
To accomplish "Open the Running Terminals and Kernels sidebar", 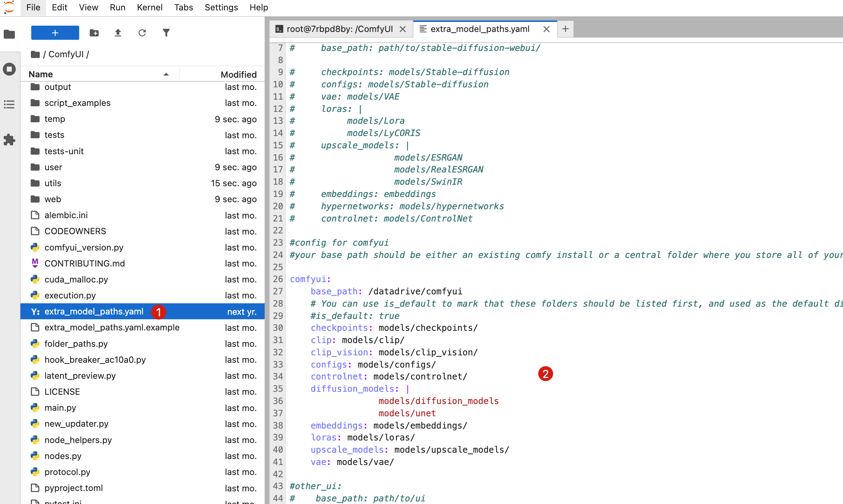I will coord(9,69).
